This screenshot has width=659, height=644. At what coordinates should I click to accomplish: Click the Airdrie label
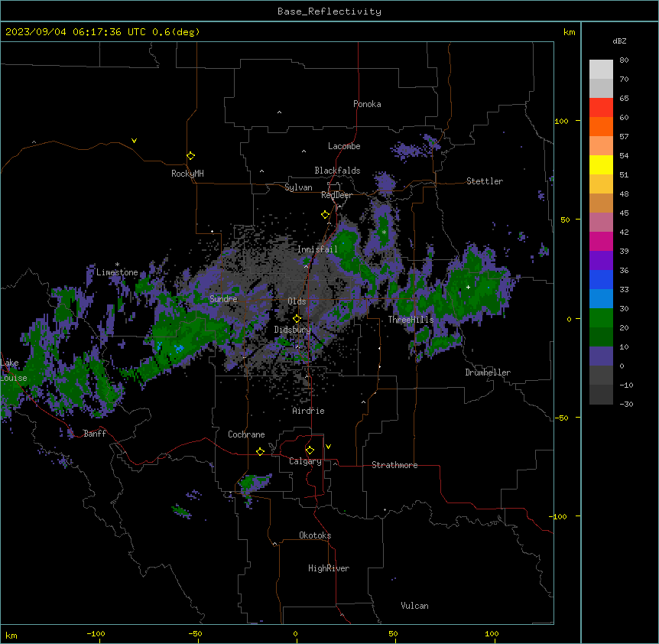308,411
